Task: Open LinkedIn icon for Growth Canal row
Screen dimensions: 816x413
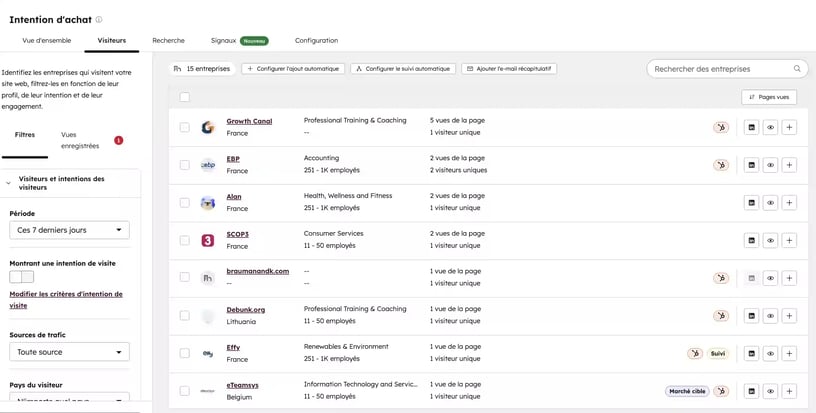Action: point(751,128)
